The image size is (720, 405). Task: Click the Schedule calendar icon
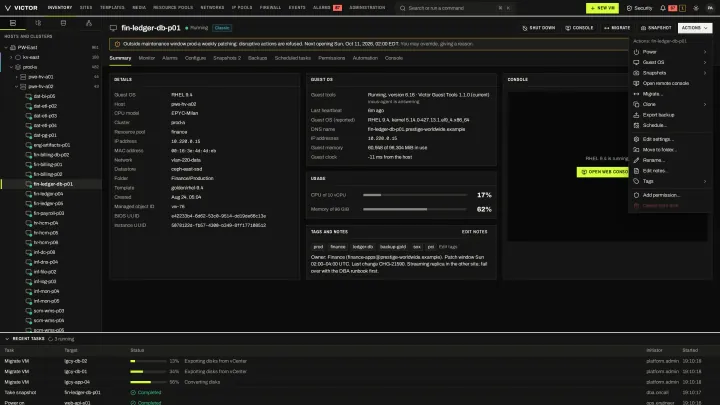pyautogui.click(x=636, y=125)
